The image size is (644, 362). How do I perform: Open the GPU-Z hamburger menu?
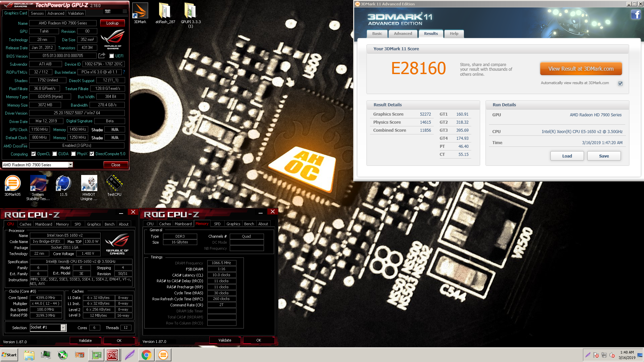point(125,11)
